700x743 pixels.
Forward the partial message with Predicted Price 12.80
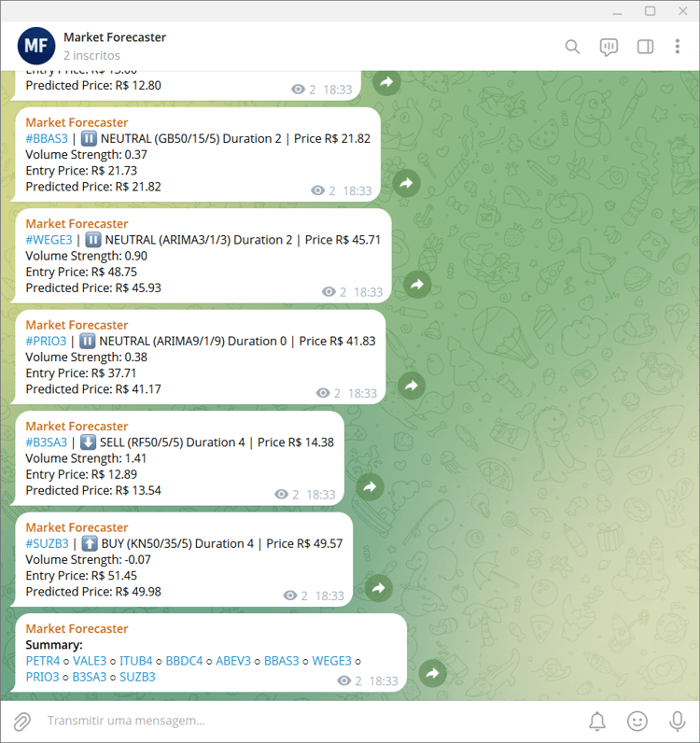[386, 81]
